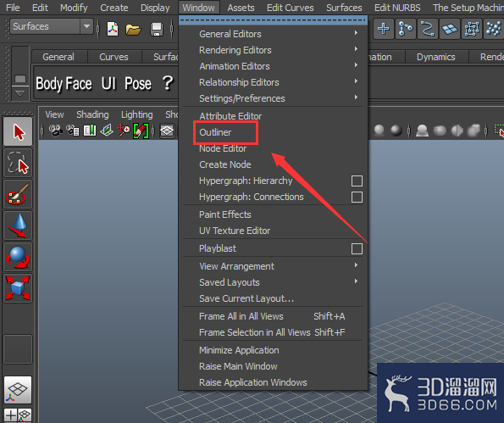
Task: Select the arrow Select tool
Action: [18, 131]
